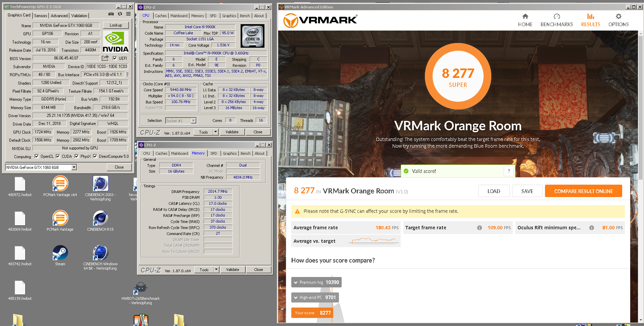Open the Steam desktop shortcut
Image resolution: width=644 pixels, height=326 pixels.
[60, 252]
